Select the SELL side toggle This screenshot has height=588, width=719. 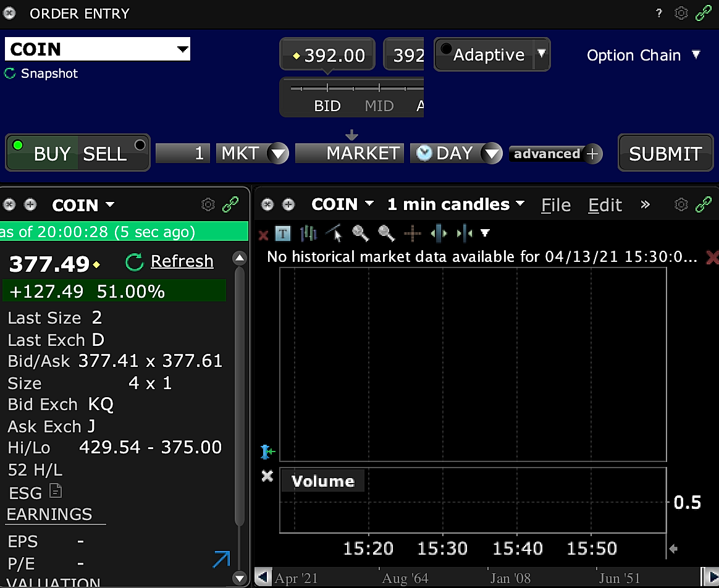pyautogui.click(x=113, y=153)
